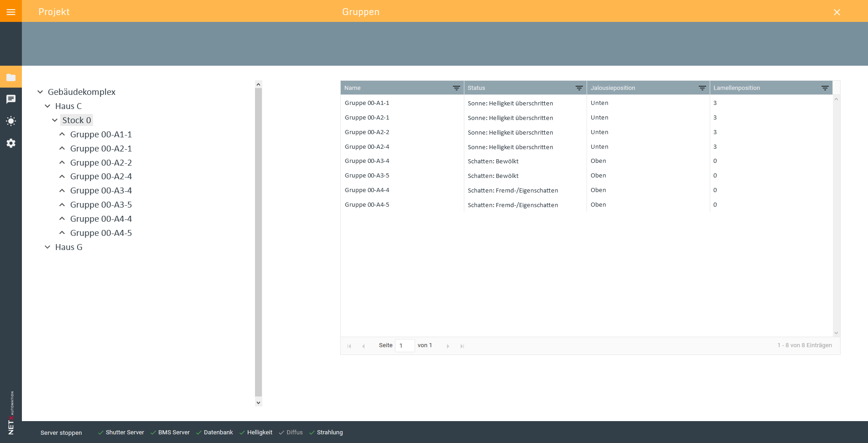Toggle the arrow beside Gruppe 00-A3-4
The width and height of the screenshot is (868, 443).
point(62,190)
